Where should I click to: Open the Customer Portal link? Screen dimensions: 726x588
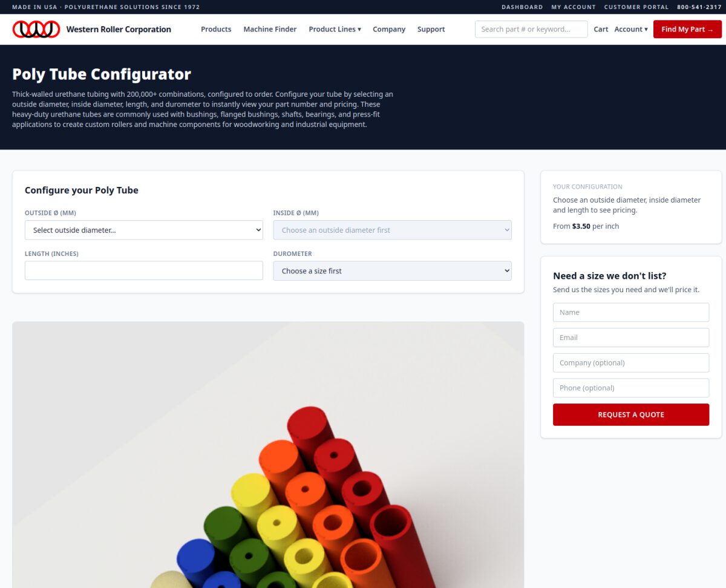click(636, 7)
